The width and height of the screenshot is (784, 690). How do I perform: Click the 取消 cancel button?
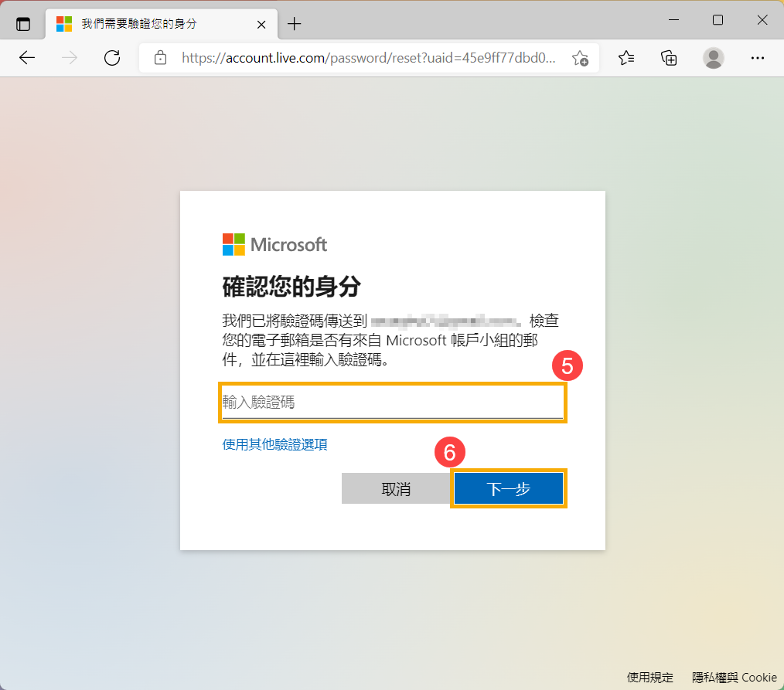pos(396,488)
